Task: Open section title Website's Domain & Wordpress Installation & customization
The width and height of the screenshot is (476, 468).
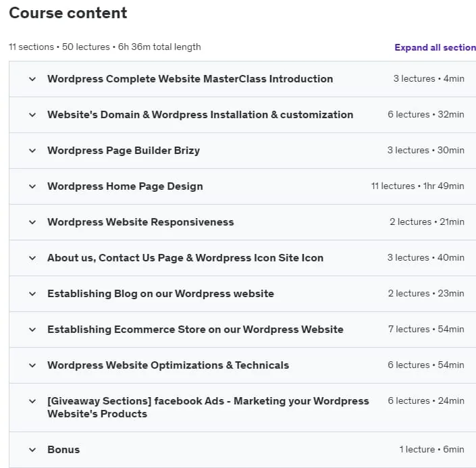Action: pos(200,115)
